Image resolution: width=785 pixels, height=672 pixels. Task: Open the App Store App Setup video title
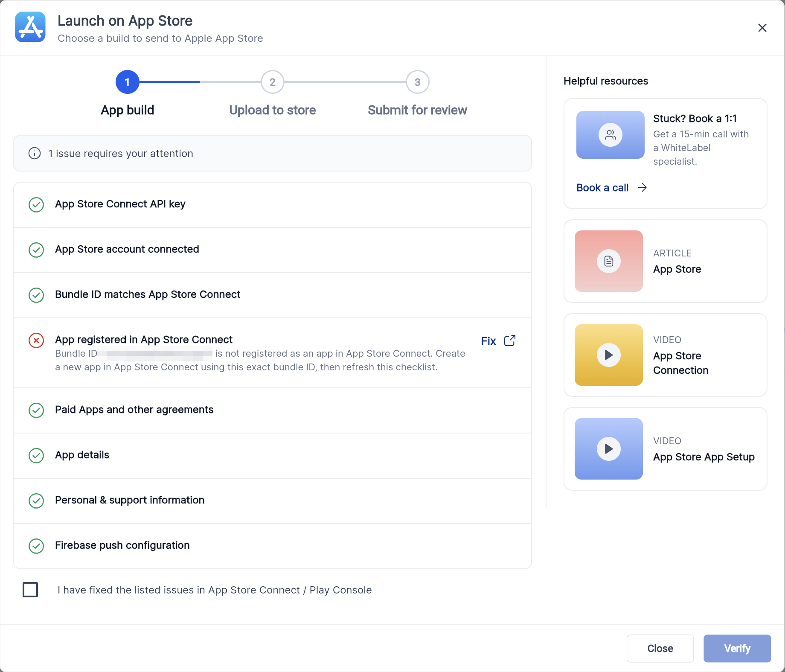(x=704, y=457)
